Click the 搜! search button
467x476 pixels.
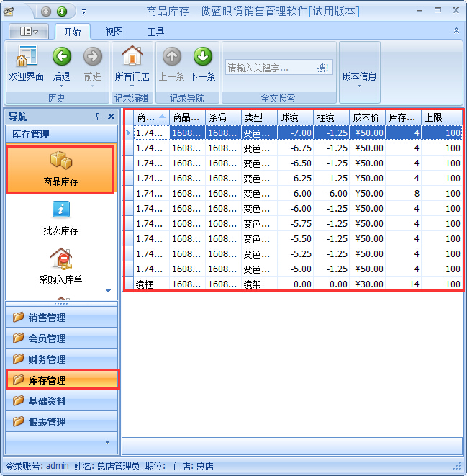[322, 68]
